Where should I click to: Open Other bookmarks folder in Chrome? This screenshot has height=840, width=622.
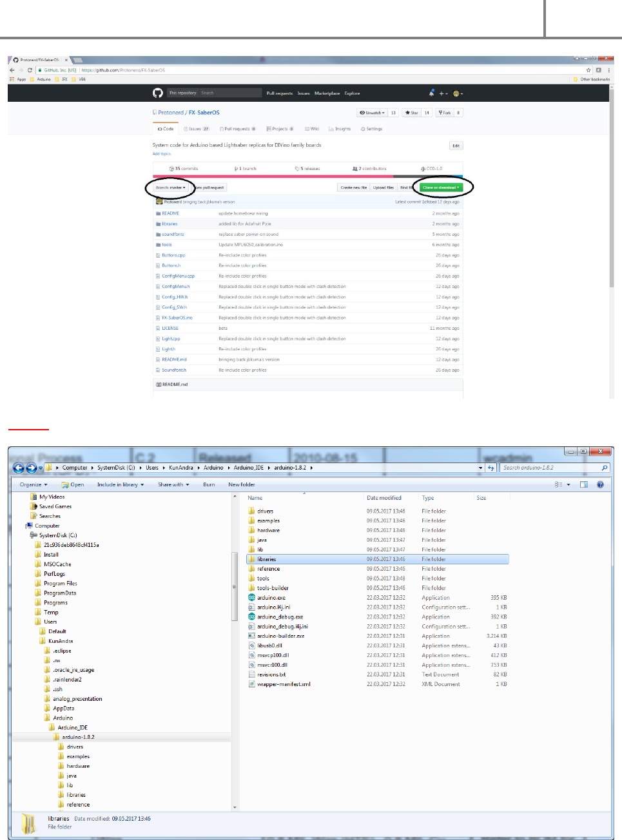point(591,79)
